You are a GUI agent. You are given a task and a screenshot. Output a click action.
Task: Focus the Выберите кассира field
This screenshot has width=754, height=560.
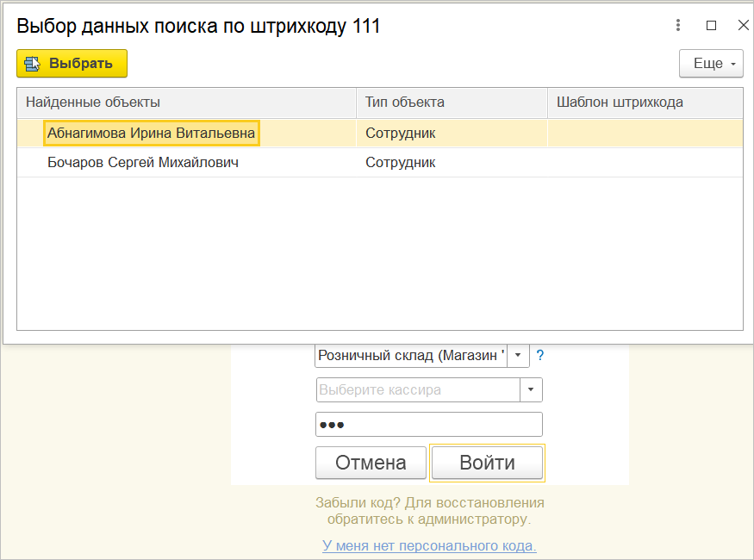[x=418, y=390]
